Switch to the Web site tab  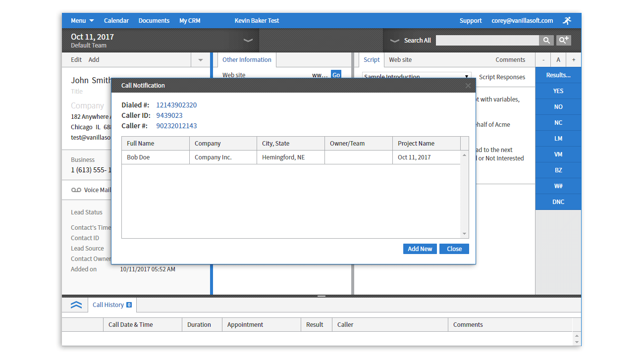pos(400,60)
